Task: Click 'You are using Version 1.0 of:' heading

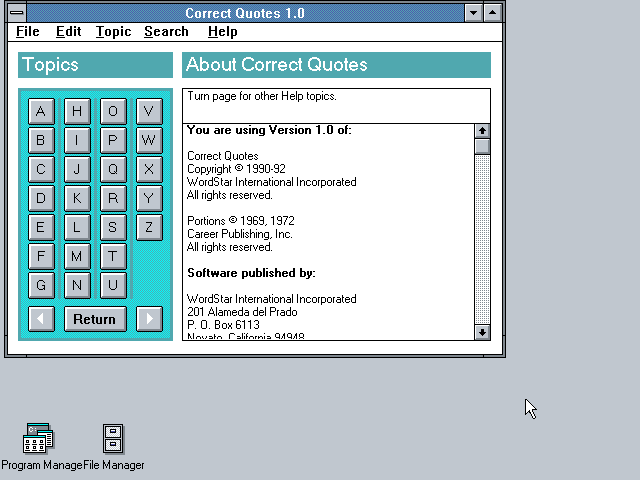Action: pyautogui.click(x=269, y=130)
